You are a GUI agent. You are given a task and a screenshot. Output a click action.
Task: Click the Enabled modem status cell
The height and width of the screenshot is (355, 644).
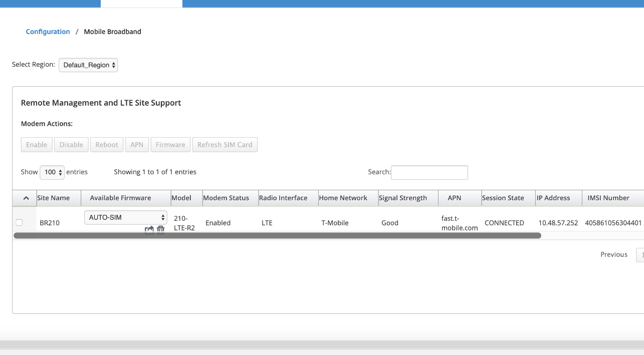tap(218, 223)
